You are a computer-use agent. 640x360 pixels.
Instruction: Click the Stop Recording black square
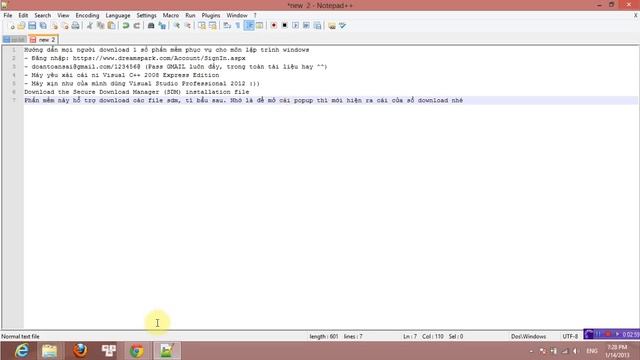[284, 26]
